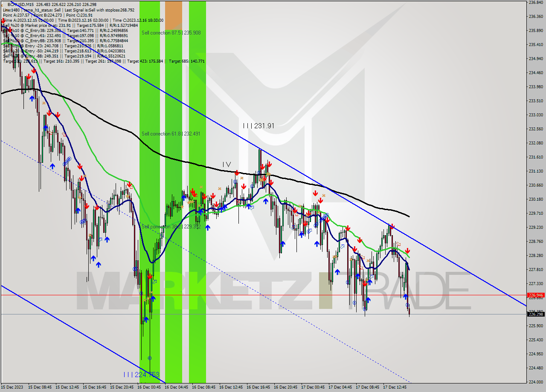Click the 229.230 price axis label
This screenshot has height=392, width=546.
pyautogui.click(x=536, y=227)
